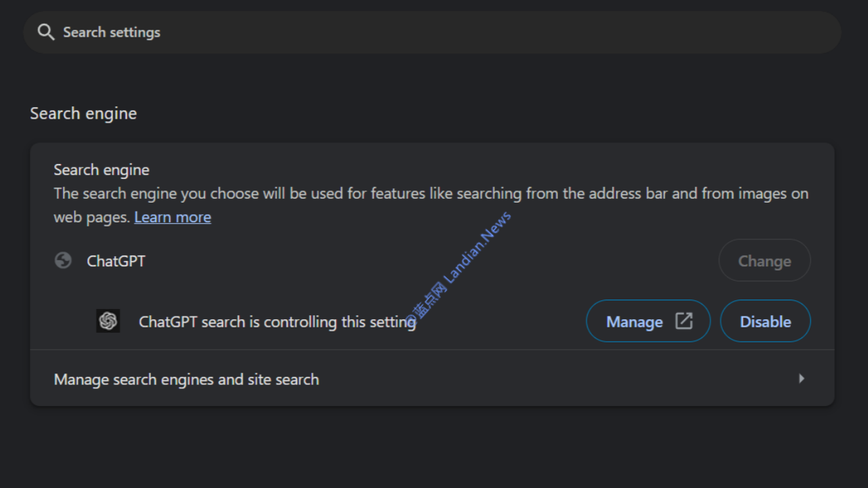The image size is (868, 488).
Task: Disable the ChatGPT search extension
Action: click(765, 321)
